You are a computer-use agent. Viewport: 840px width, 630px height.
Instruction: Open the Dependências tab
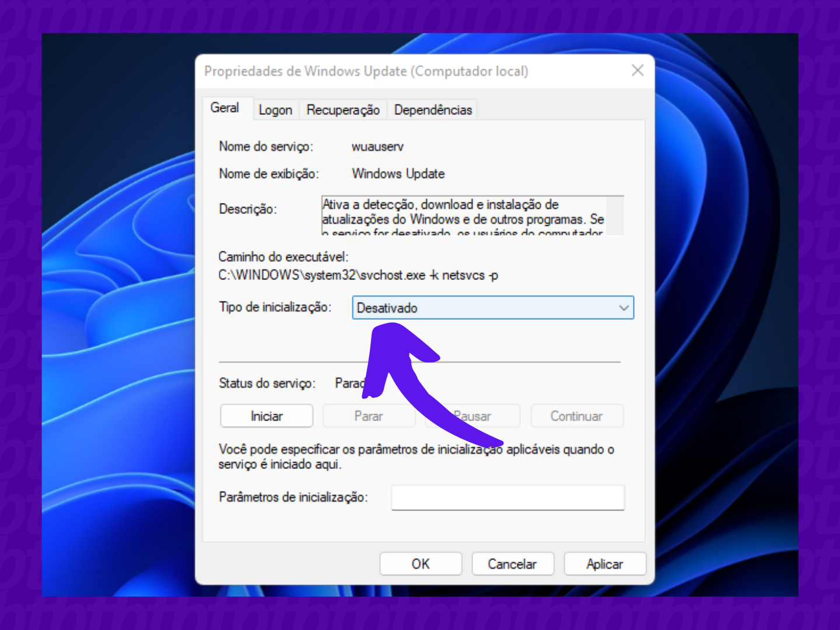pos(433,110)
